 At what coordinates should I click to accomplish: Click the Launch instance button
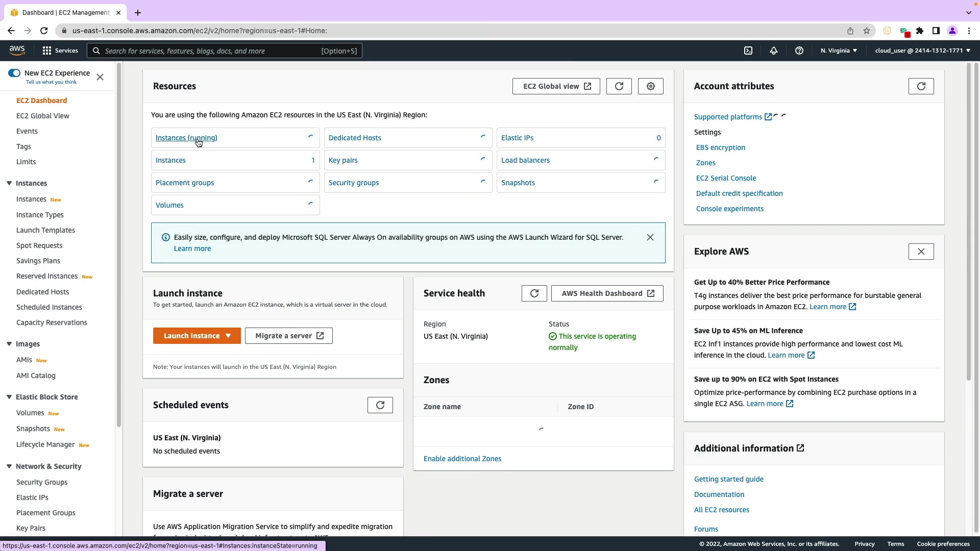click(191, 336)
